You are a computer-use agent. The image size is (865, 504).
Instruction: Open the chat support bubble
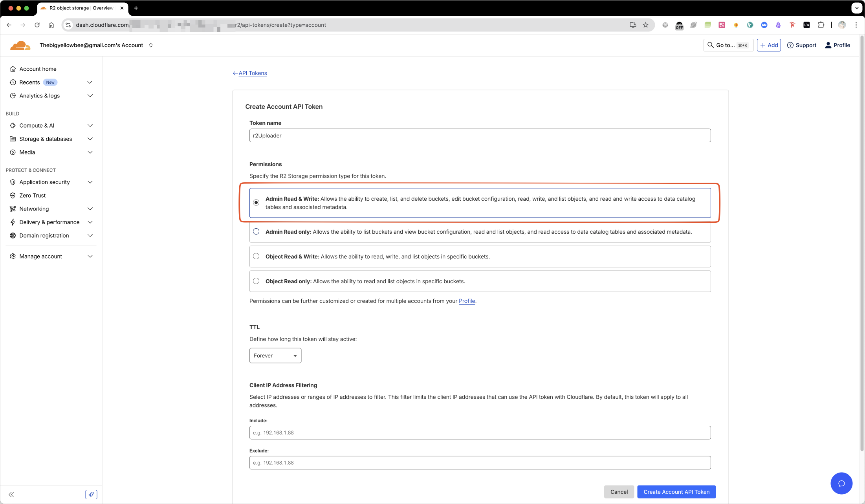click(x=841, y=483)
